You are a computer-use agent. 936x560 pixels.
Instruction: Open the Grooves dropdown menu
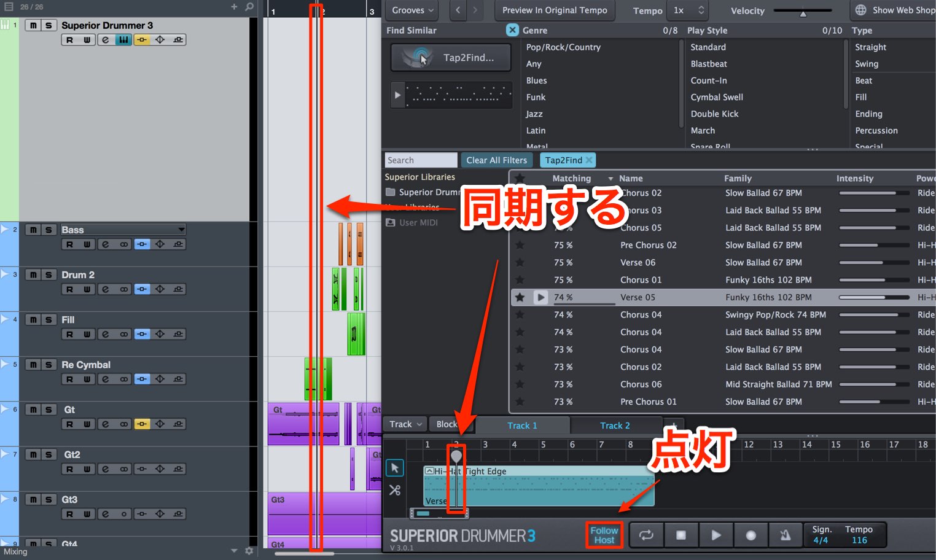(x=413, y=10)
